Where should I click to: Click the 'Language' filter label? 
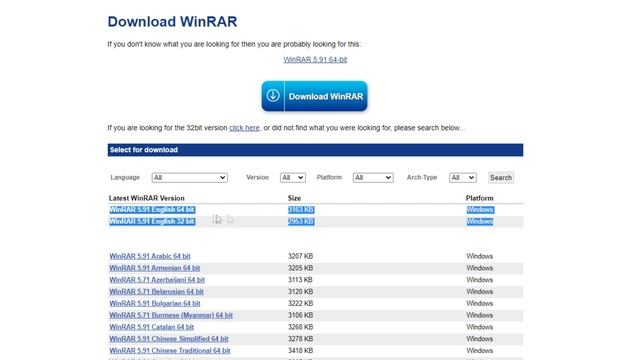[x=125, y=178]
